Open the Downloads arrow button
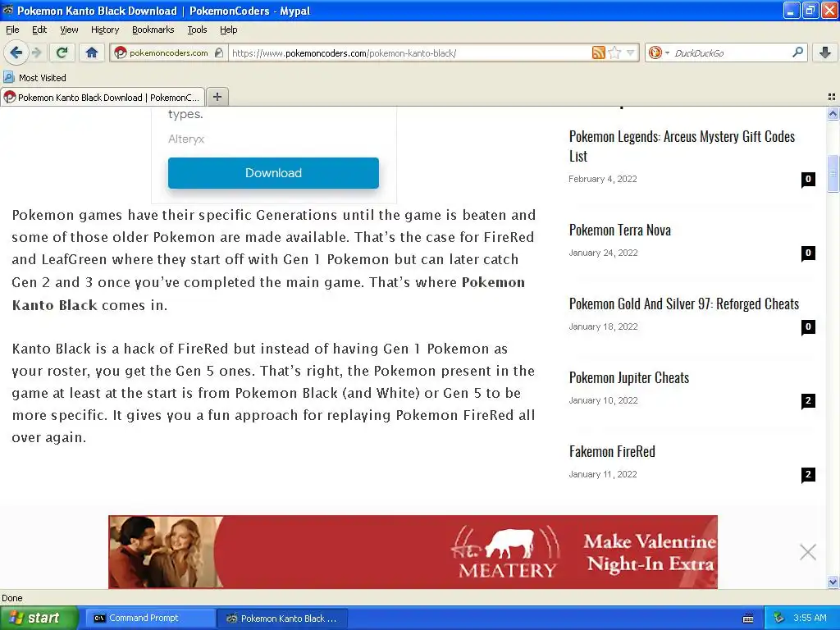 pyautogui.click(x=825, y=52)
